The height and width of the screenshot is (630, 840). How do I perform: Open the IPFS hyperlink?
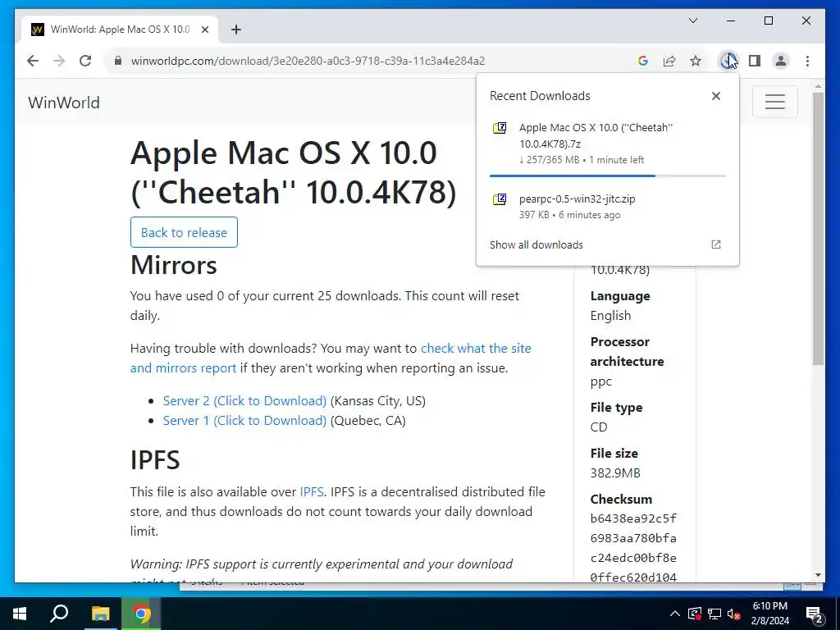[311, 492]
